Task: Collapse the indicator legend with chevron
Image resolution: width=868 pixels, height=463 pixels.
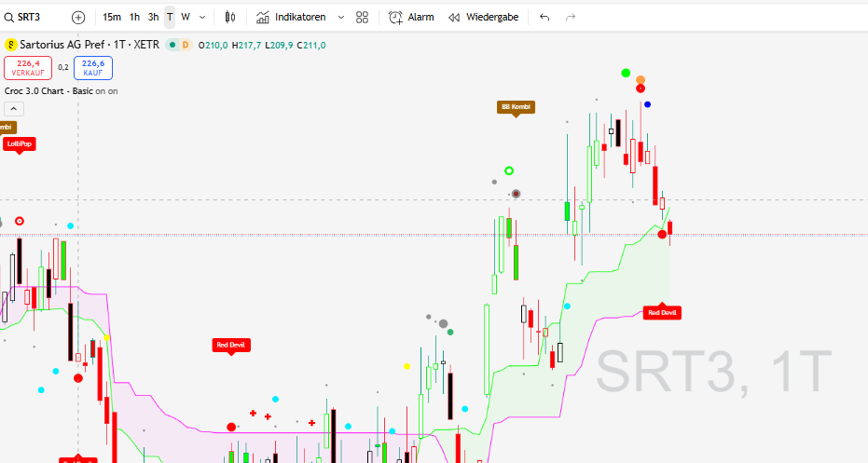Action: (x=14, y=109)
